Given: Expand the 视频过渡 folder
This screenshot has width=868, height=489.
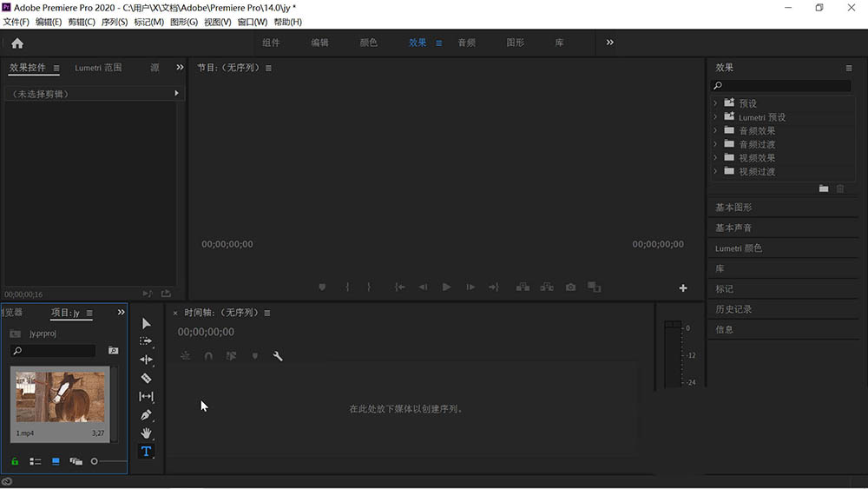Looking at the screenshot, I should (x=715, y=171).
